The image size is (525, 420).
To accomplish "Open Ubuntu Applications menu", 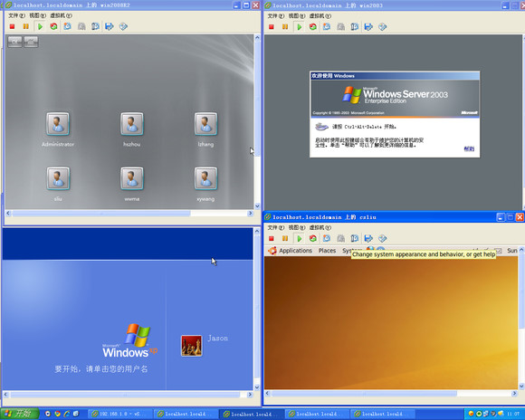I will pos(295,251).
